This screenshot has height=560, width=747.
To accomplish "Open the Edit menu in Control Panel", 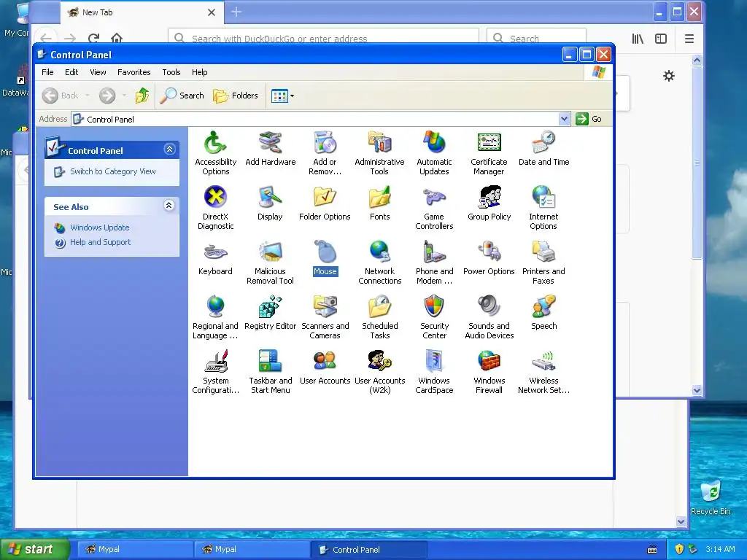I will (x=71, y=72).
